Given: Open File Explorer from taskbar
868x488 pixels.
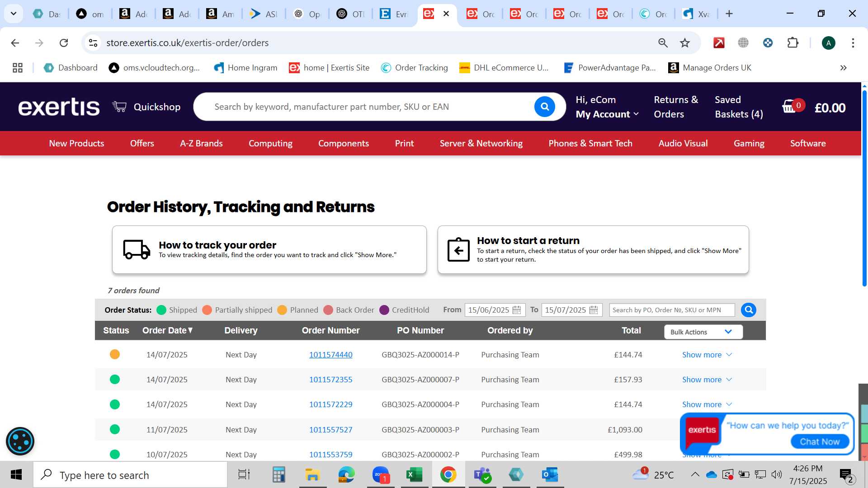Looking at the screenshot, I should 312,474.
